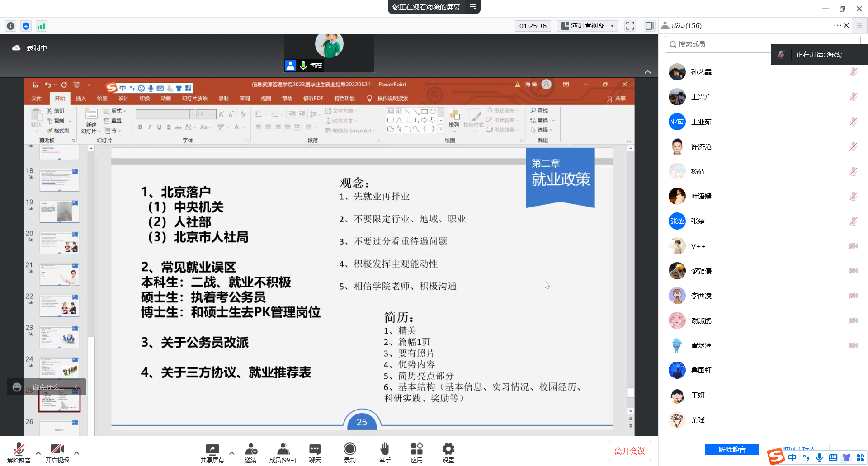Toggle mute for 许济沧
Viewport: 868px width, 466px height.
pos(853,146)
